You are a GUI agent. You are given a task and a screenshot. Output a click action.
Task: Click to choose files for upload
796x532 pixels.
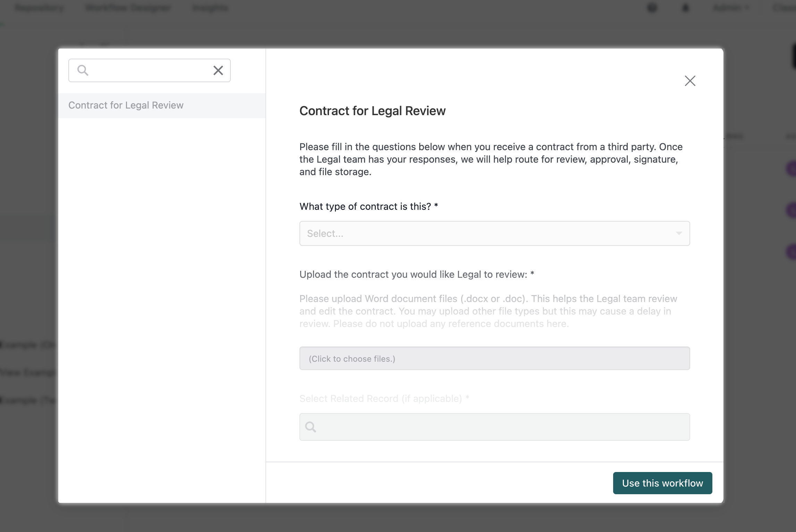494,358
